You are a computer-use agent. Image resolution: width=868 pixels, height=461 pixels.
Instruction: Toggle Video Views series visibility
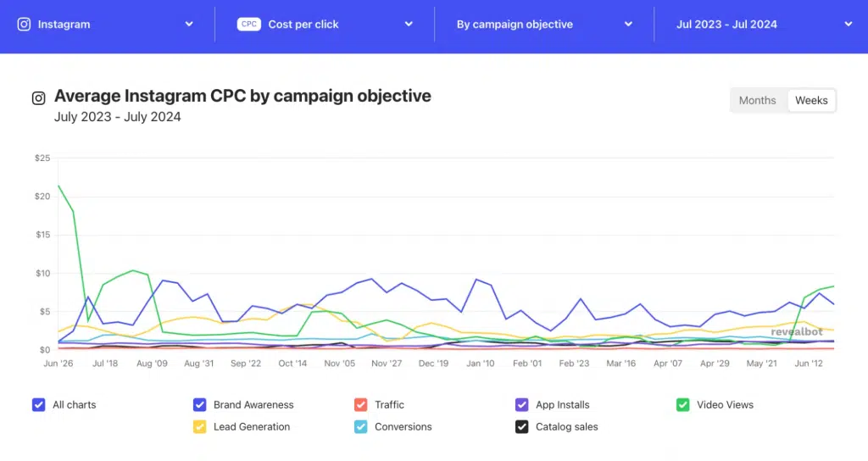(683, 405)
